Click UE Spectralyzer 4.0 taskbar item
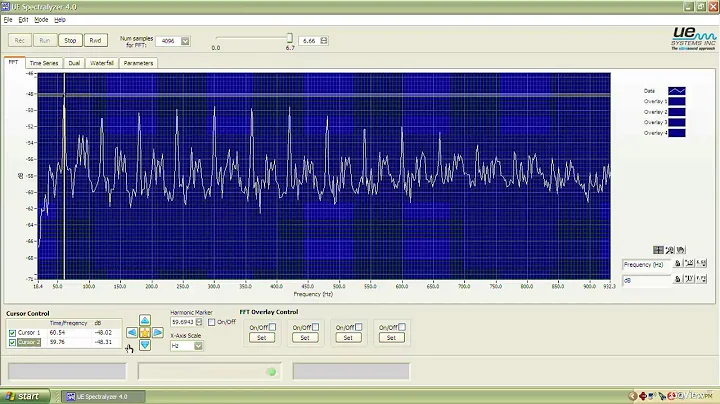 (x=103, y=397)
